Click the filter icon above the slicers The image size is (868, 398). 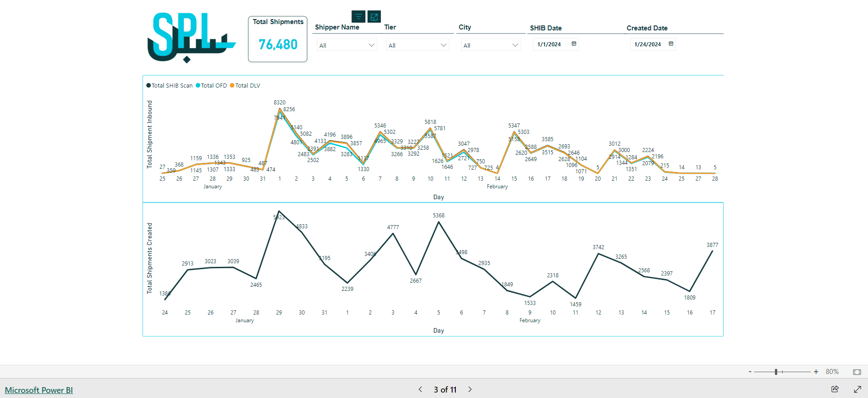tap(358, 17)
